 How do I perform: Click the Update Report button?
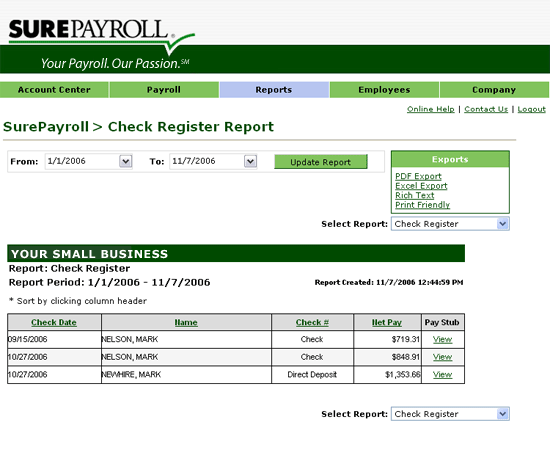[321, 162]
